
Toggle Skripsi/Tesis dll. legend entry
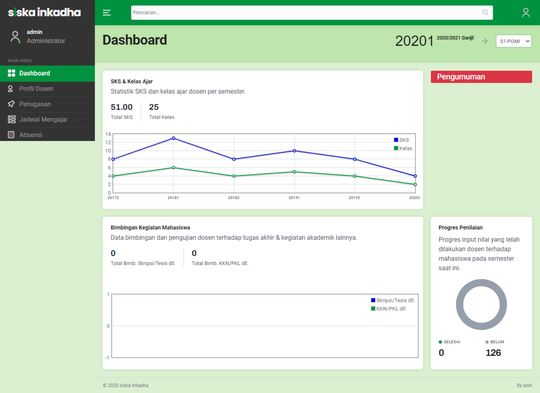[393, 300]
